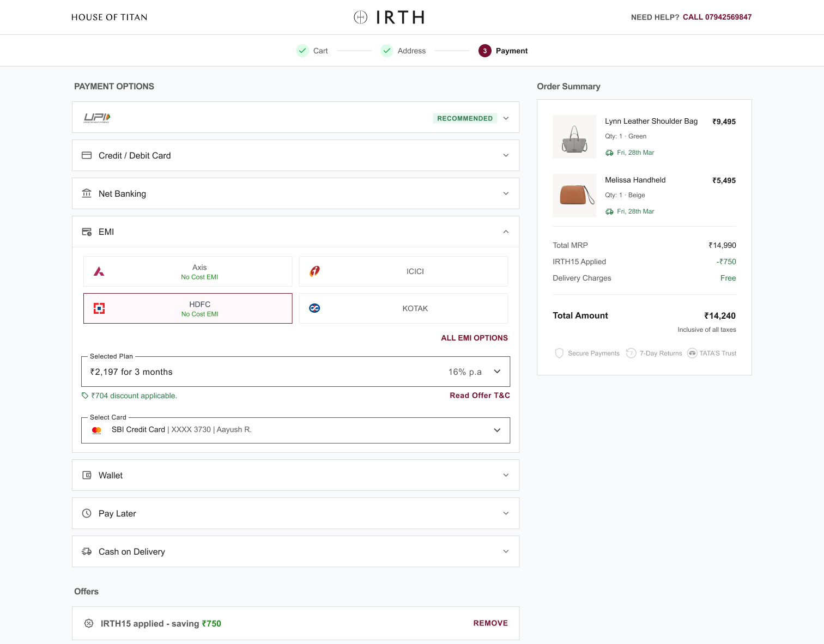Expand Cash on Delivery section chevron
This screenshot has width=824, height=644.
click(506, 551)
